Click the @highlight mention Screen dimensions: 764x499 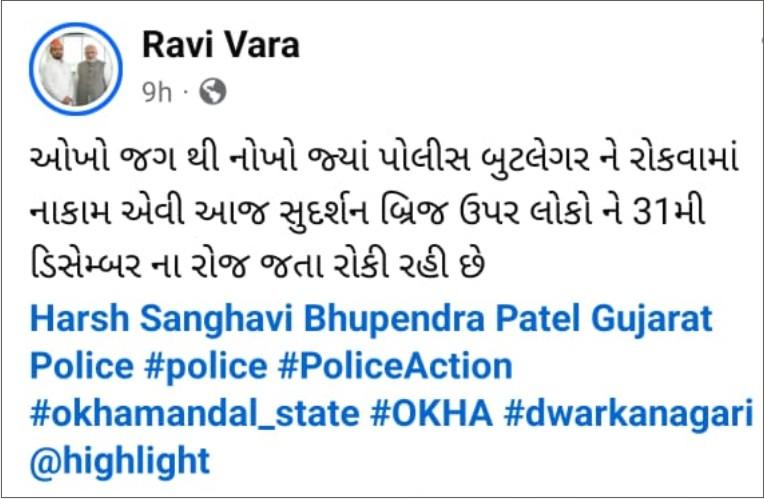120,461
